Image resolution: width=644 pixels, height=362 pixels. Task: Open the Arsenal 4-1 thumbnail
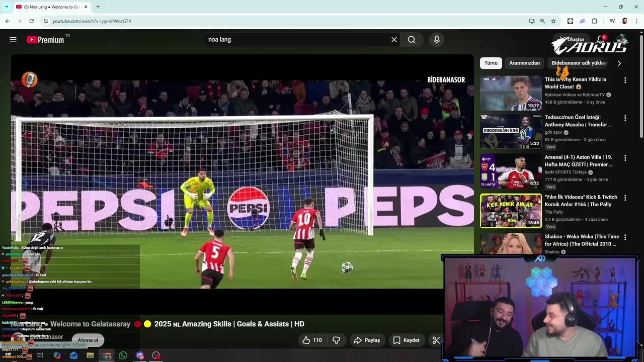[x=511, y=171]
